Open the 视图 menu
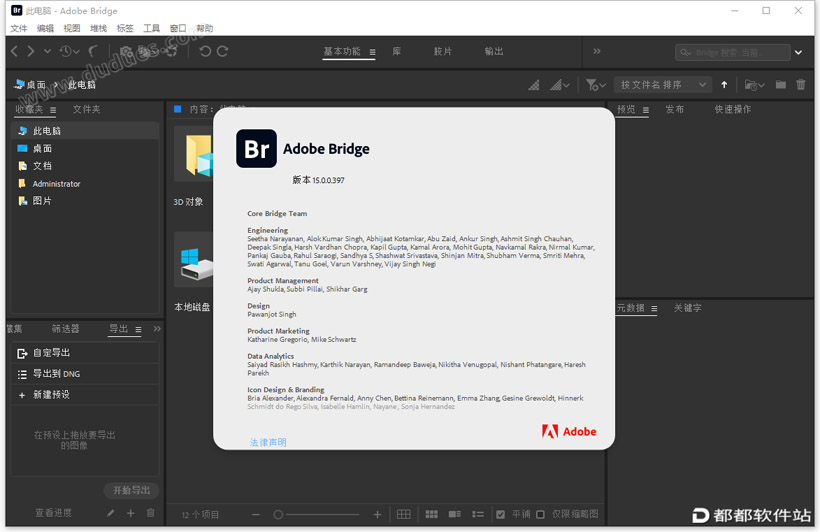 click(72, 28)
